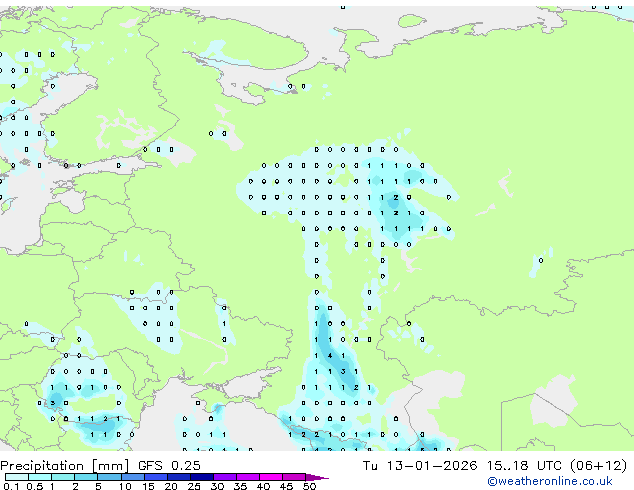Viewport: 634px width, 490px height.
Task: Click the 0.1–0.5 mm palest legend swatch
Action: click(17, 477)
